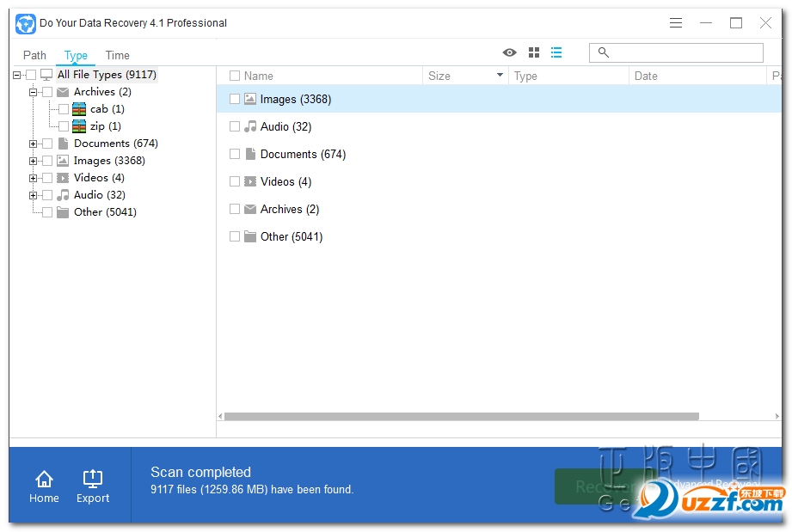792x532 pixels.
Task: Open the Time tab
Action: [x=117, y=55]
